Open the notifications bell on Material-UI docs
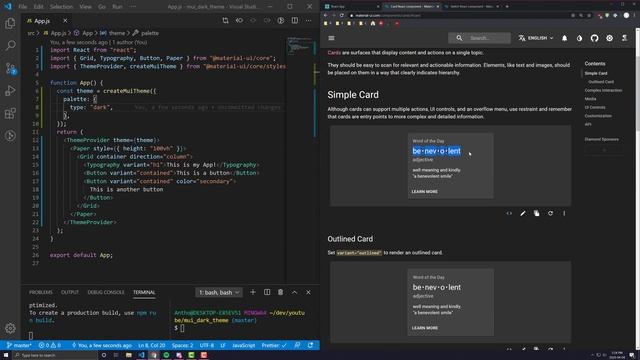This screenshot has height=360, width=640. click(564, 38)
